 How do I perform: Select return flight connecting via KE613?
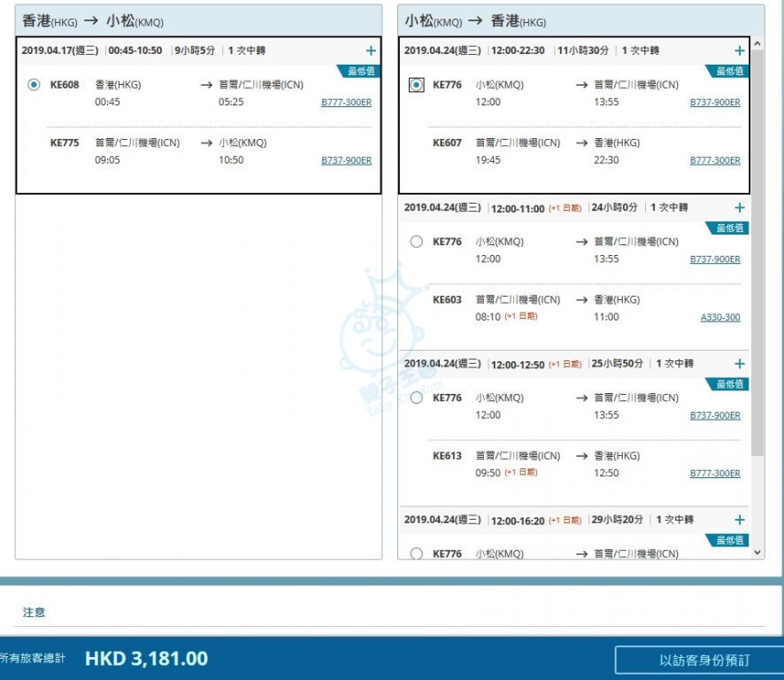(417, 398)
